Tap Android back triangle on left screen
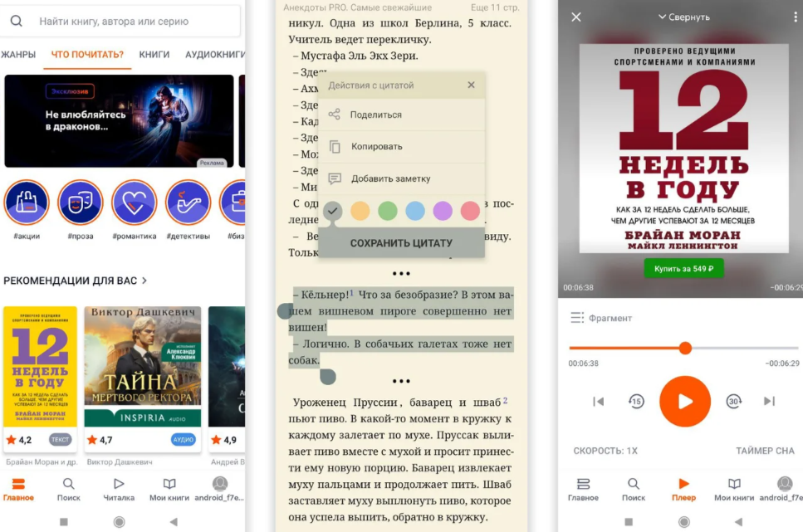 click(x=174, y=522)
